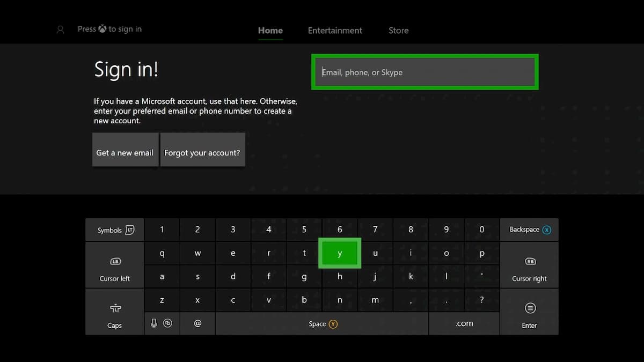Tap the x key
Screen dimensions: 644x362
click(197, 300)
